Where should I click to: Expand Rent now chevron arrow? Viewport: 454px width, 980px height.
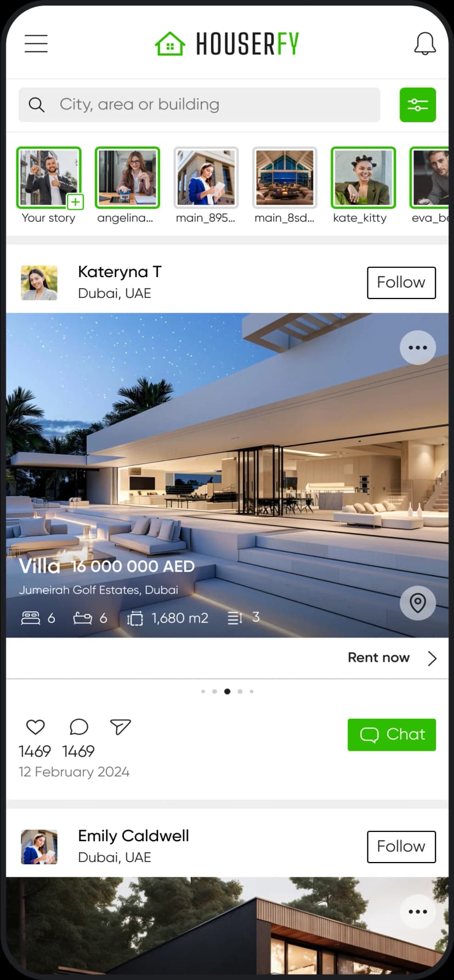click(432, 658)
